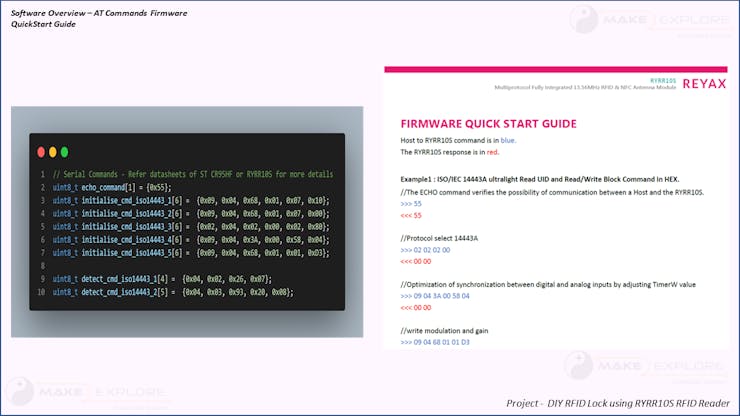Click the line "The RYRR10S response is in red."
Viewport: 740px width, 416px height.
click(449, 152)
